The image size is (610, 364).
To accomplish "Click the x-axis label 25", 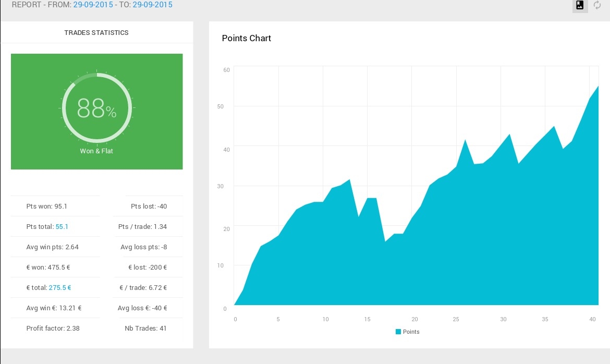I will 456,319.
